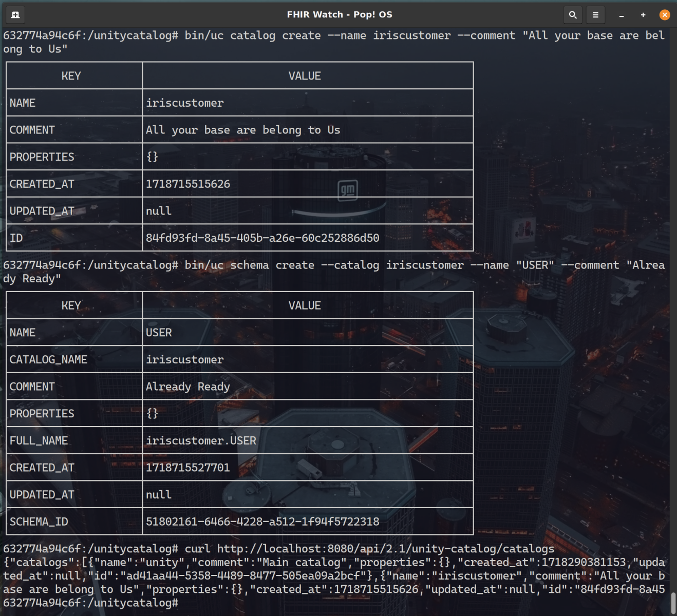Click the UPDATED_AT key in the first table

coord(42,211)
